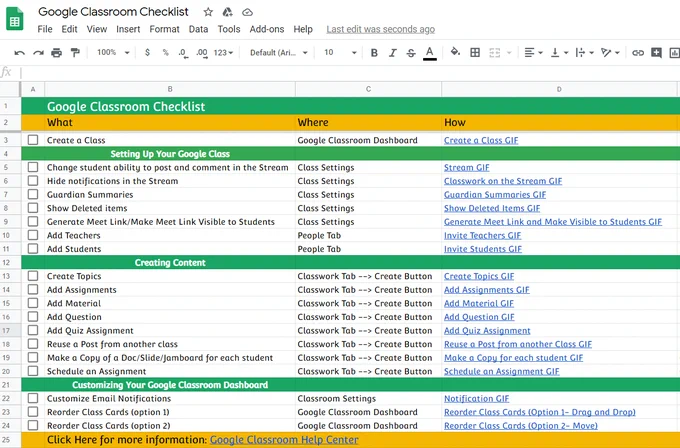
Task: Click the merge cells icon
Action: tap(494, 53)
